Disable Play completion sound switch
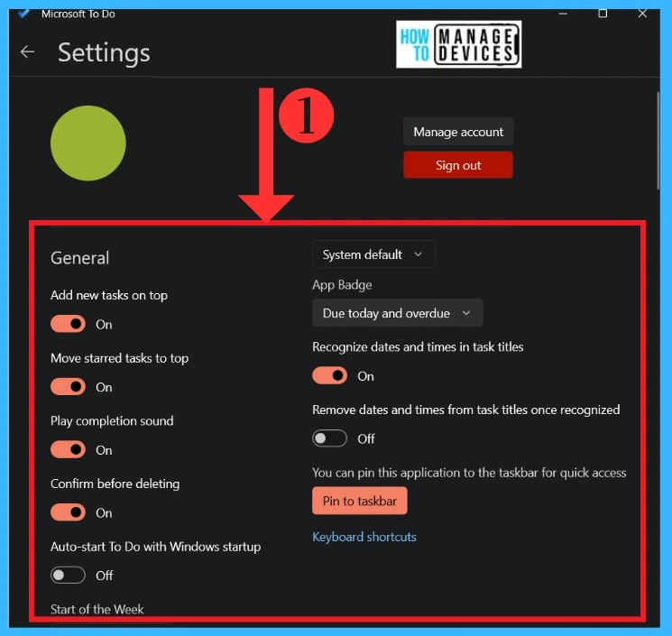Screen dimensions: 672x636 tap(68, 449)
